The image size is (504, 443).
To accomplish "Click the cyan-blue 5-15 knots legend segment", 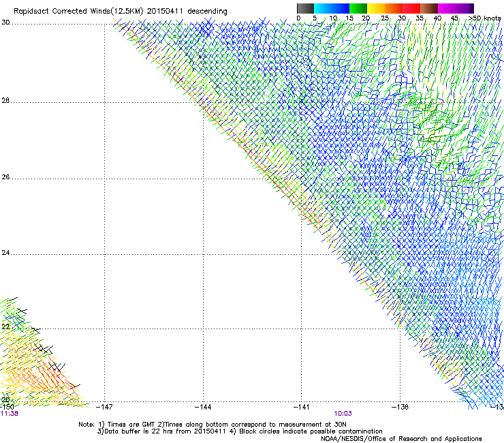I will pyautogui.click(x=332, y=8).
